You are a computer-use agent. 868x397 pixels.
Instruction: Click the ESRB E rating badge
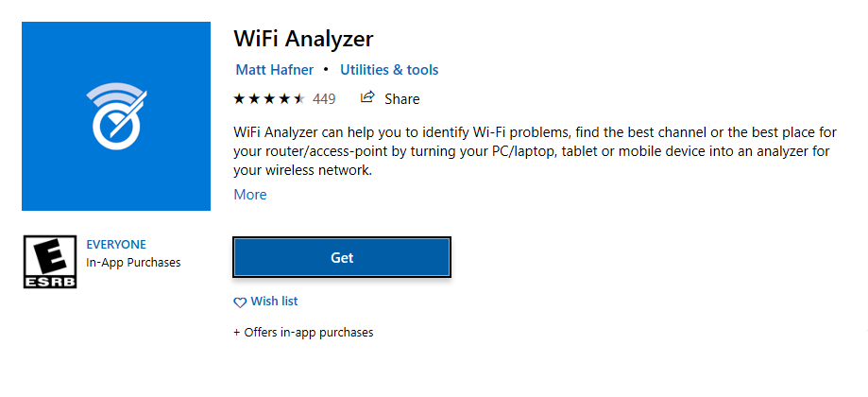coord(50,261)
